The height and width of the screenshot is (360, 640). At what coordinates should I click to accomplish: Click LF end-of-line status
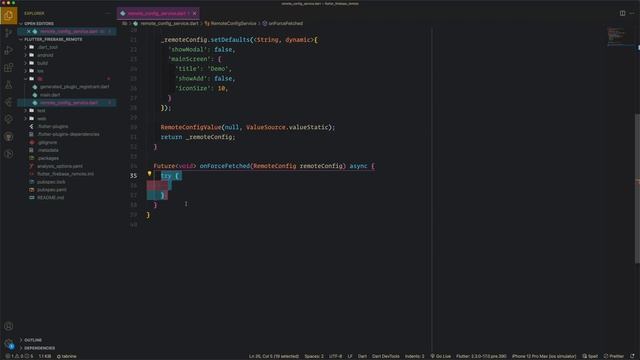click(x=350, y=356)
